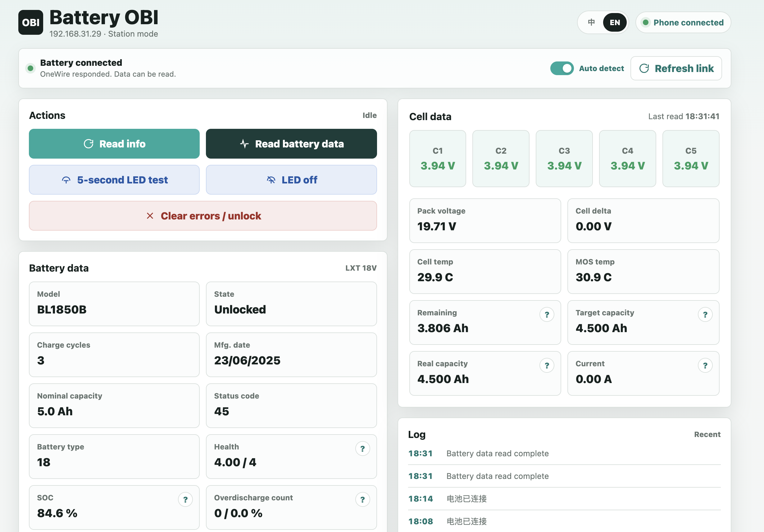Click the Phone connected status badge
The image size is (764, 532).
[683, 22]
